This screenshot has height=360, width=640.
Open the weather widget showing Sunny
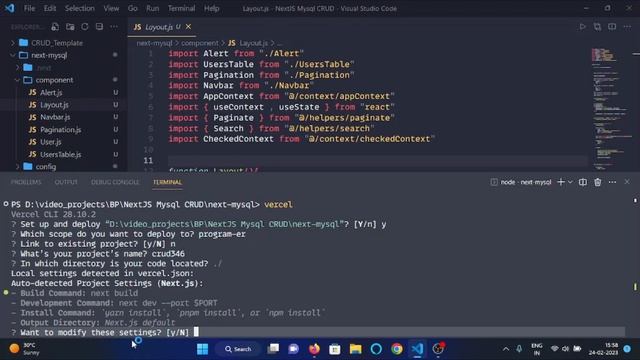(25, 349)
